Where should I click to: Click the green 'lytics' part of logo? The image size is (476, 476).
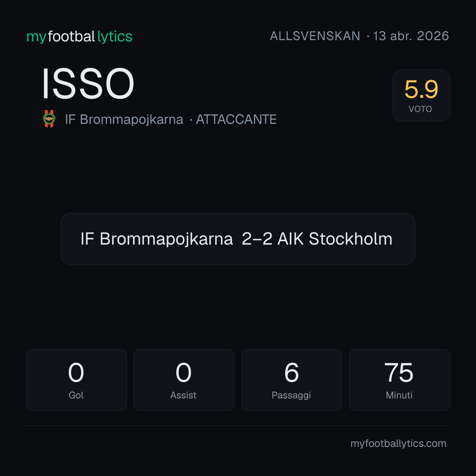click(115, 37)
